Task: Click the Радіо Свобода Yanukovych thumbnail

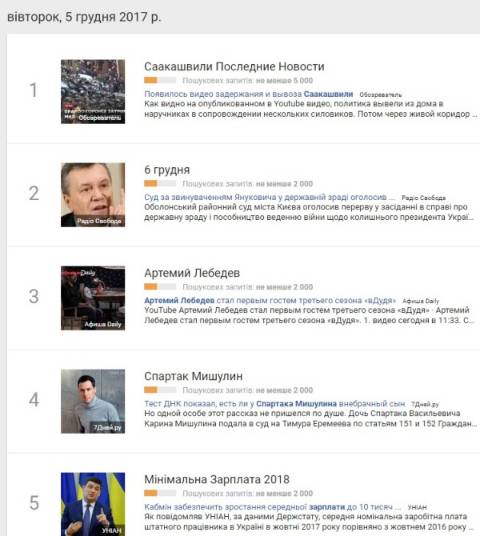Action: coord(93,195)
